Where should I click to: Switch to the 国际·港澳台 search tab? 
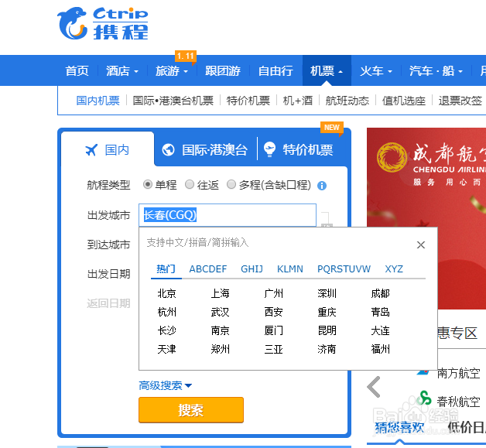[205, 150]
